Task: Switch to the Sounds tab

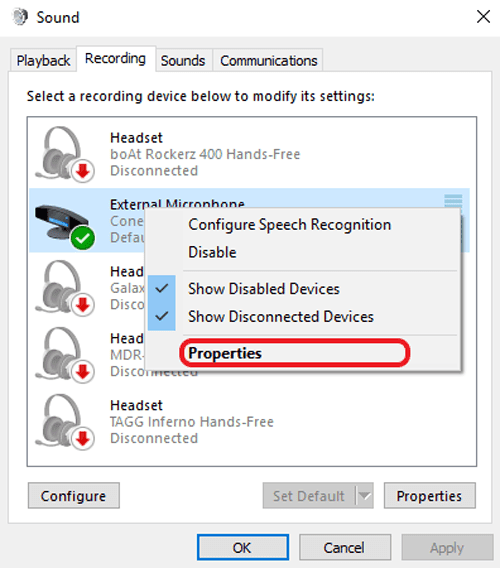Action: click(183, 60)
